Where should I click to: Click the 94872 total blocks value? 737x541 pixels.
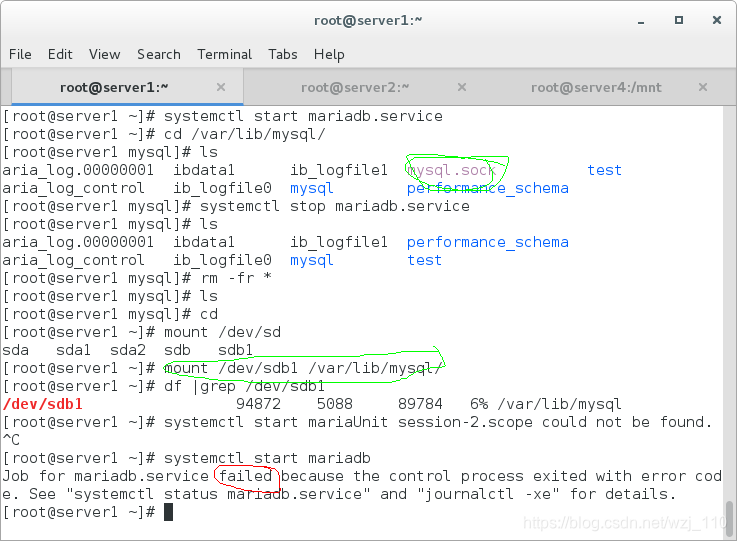tap(258, 404)
